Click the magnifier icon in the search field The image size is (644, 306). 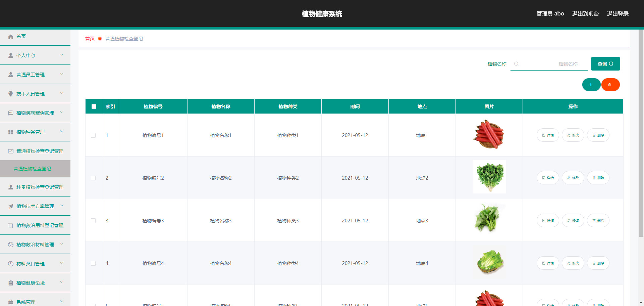tap(517, 64)
